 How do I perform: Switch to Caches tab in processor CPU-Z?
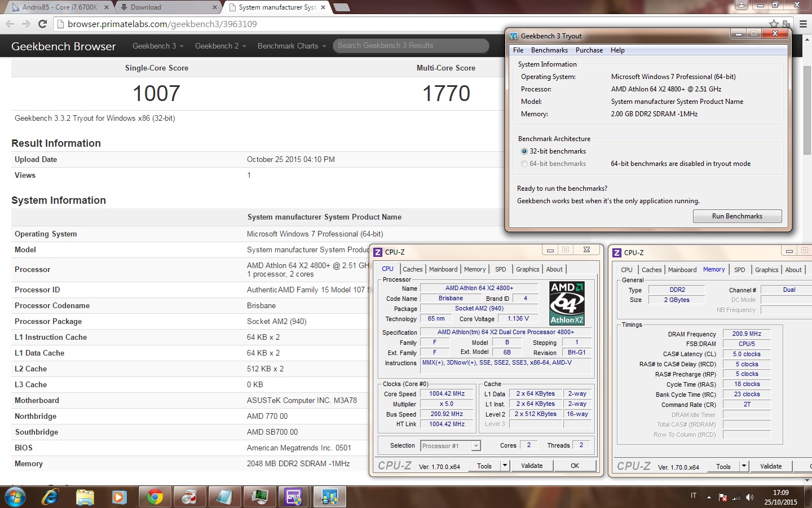(x=413, y=269)
